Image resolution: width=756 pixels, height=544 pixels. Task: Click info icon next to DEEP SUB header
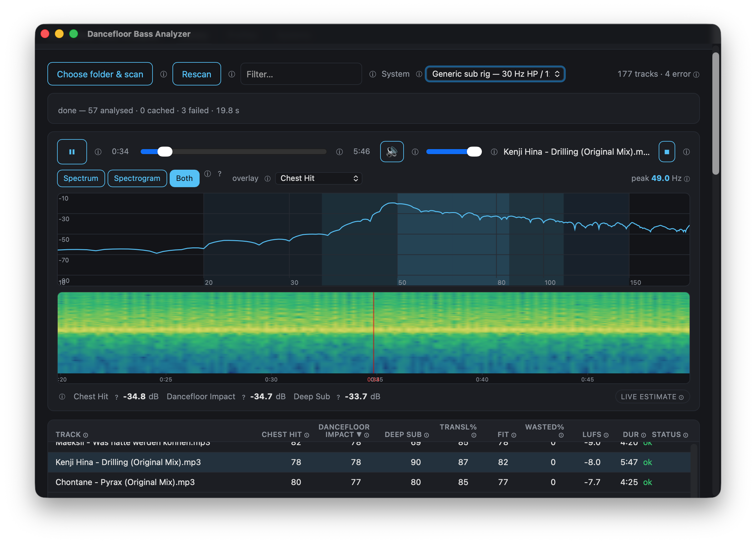[426, 435]
